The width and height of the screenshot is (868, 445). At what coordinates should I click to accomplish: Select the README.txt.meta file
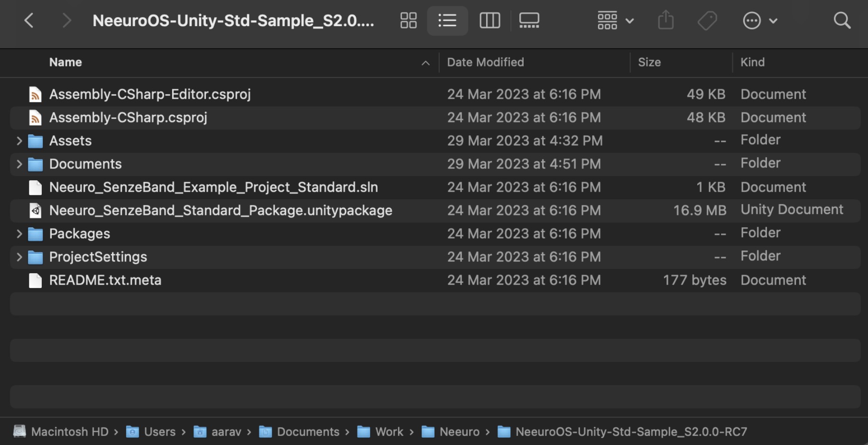coord(105,280)
